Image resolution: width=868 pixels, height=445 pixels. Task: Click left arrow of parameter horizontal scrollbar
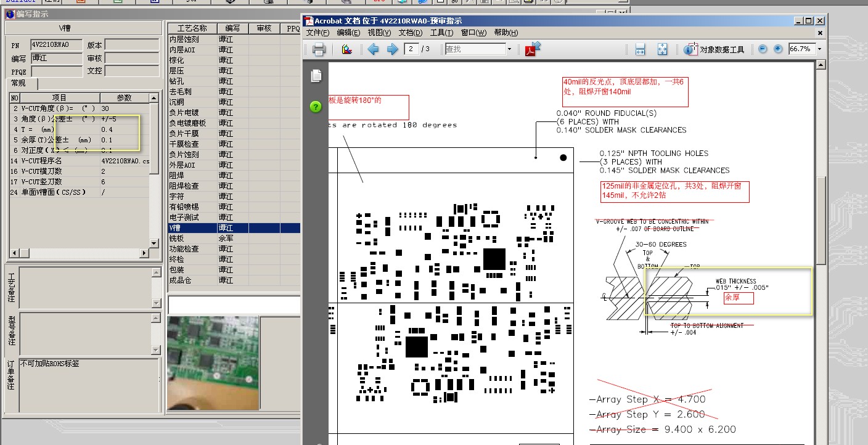(x=14, y=253)
